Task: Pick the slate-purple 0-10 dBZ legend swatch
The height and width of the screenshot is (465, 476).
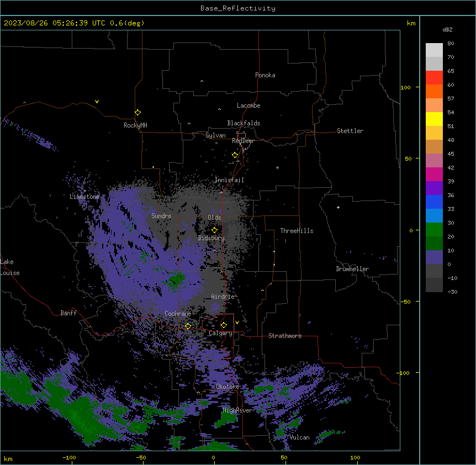Action: coord(434,257)
